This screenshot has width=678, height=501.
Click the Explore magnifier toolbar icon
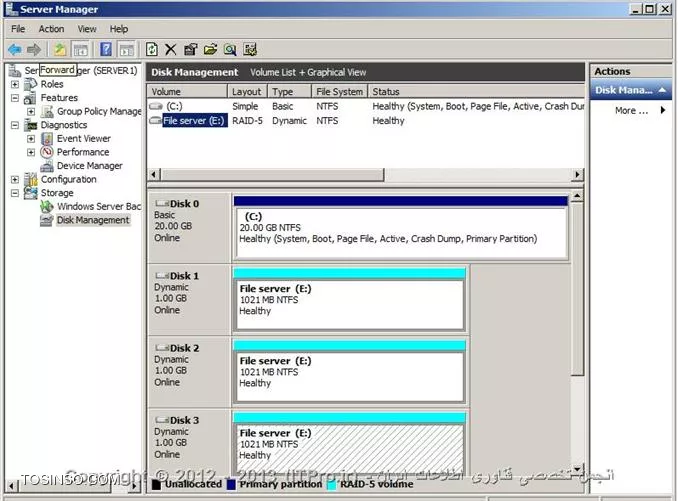pos(230,50)
